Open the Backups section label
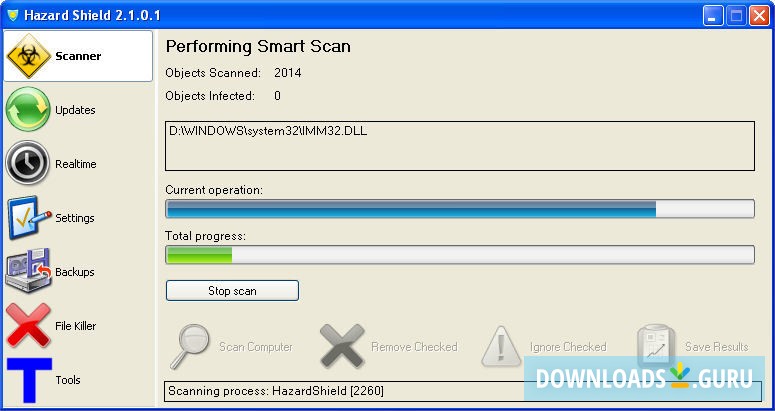 [75, 272]
